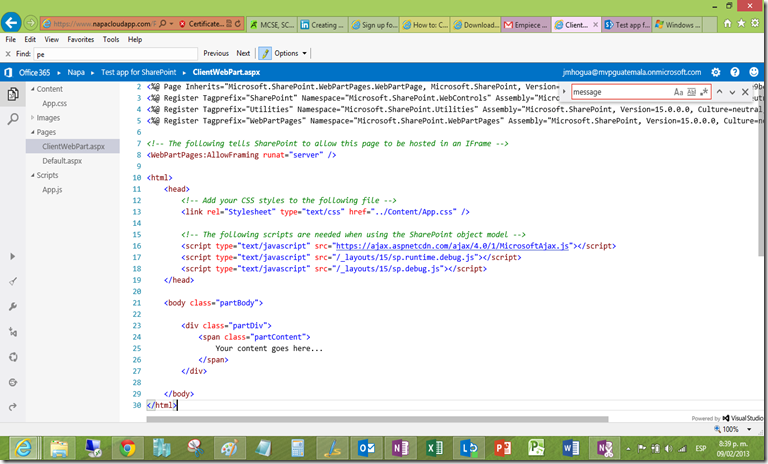Toggle whole word match in find box

[x=692, y=92]
